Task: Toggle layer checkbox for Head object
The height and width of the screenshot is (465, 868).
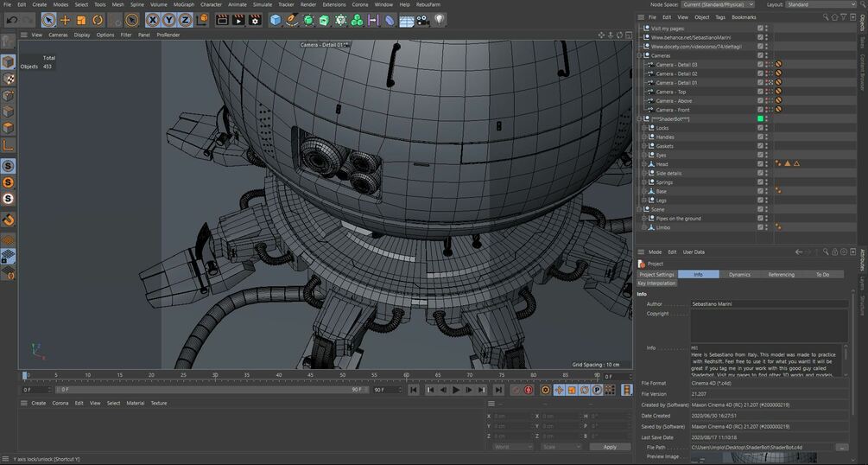Action: click(x=760, y=163)
